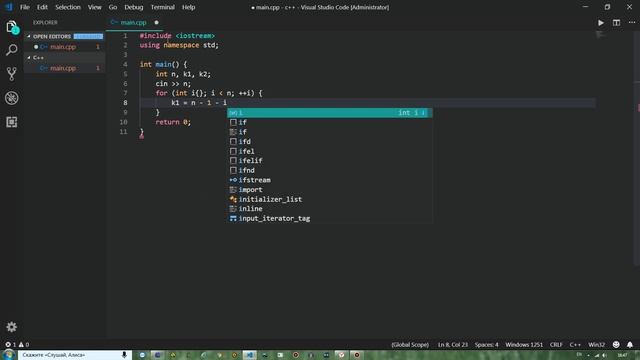Image resolution: width=640 pixels, height=360 pixels.
Task: Open the Manage gear at sidebar bottom
Action: click(11, 327)
